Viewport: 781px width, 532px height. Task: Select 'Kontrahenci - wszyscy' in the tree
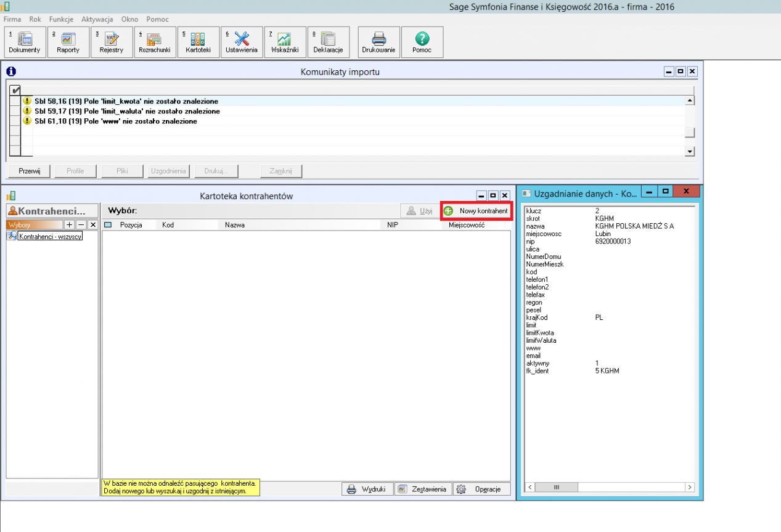(50, 237)
